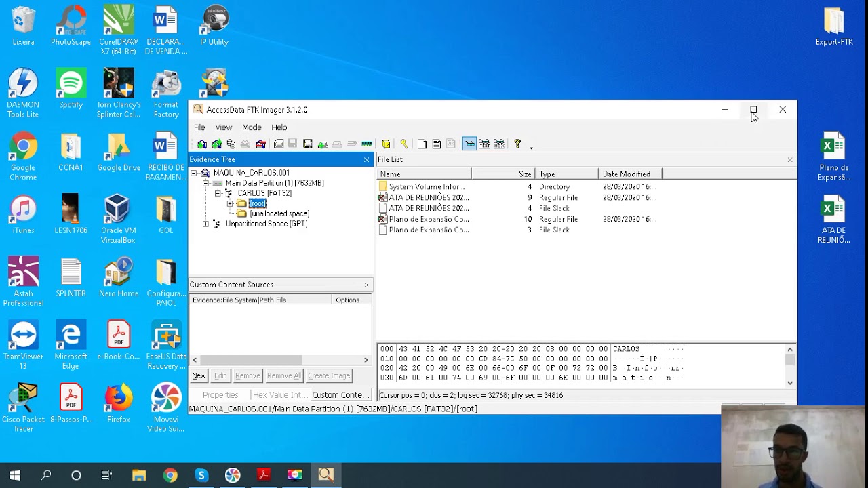Screen dimensions: 868x488
Task: Click the Create Disk Image toolbar icon
Action: [279, 144]
